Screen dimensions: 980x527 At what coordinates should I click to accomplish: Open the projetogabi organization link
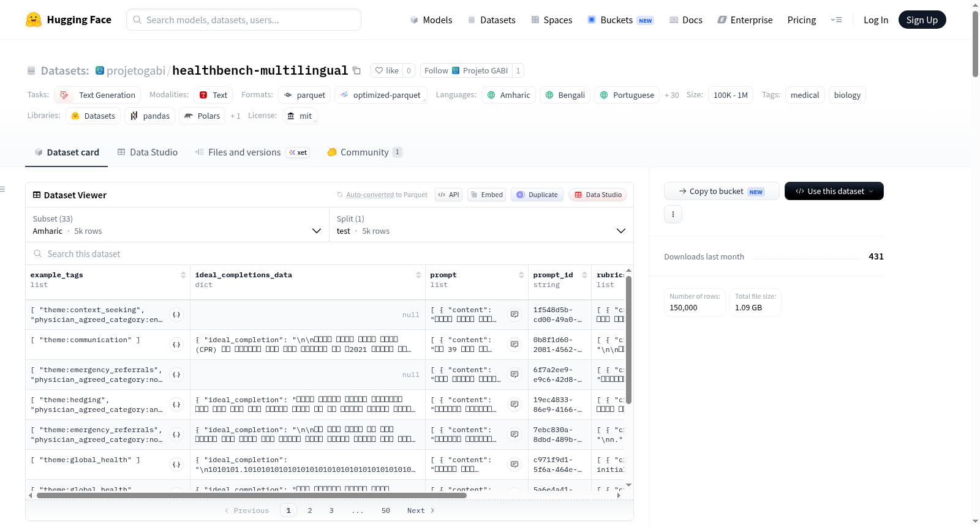(x=136, y=70)
